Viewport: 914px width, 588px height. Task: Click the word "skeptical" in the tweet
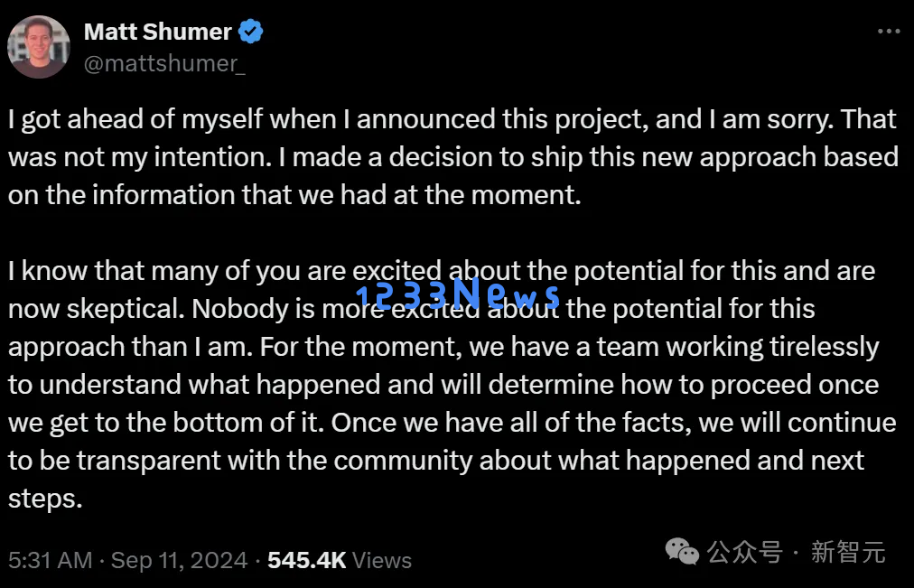coord(125,309)
